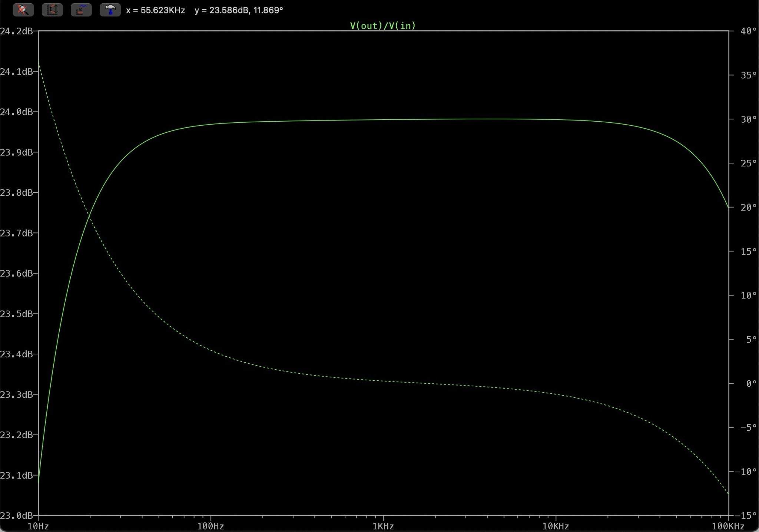This screenshot has height=532, width=759.
Task: Click the 20° phase axis label
Action: 748,207
